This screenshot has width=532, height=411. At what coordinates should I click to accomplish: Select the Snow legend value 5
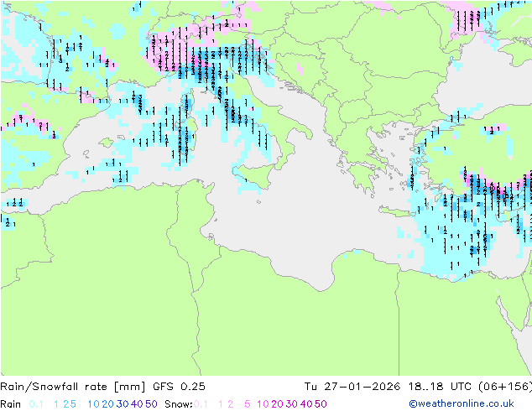tap(248, 404)
